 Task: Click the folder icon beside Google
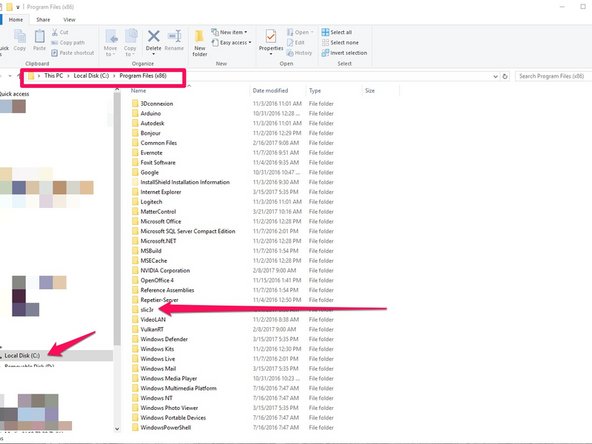pos(135,172)
